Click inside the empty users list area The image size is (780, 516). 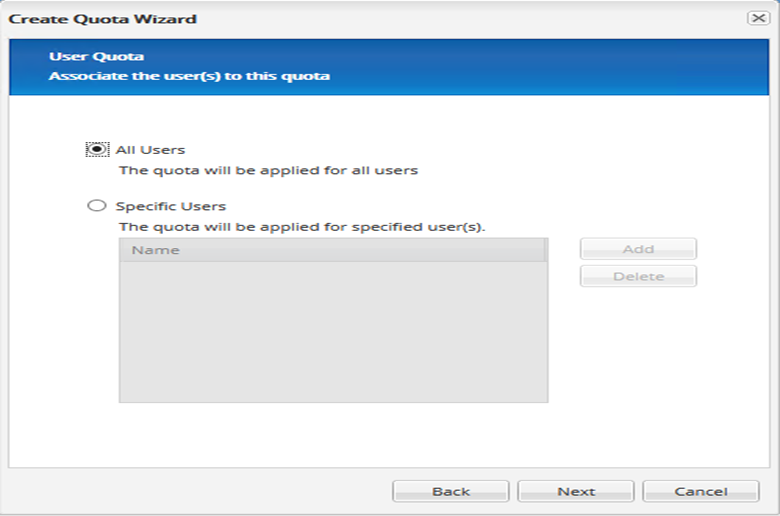coord(332,332)
